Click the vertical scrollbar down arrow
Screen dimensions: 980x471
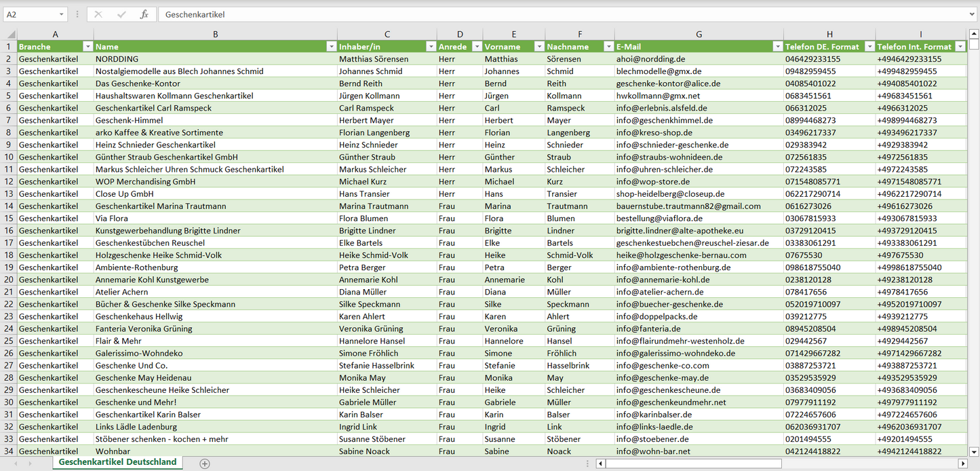[974, 451]
